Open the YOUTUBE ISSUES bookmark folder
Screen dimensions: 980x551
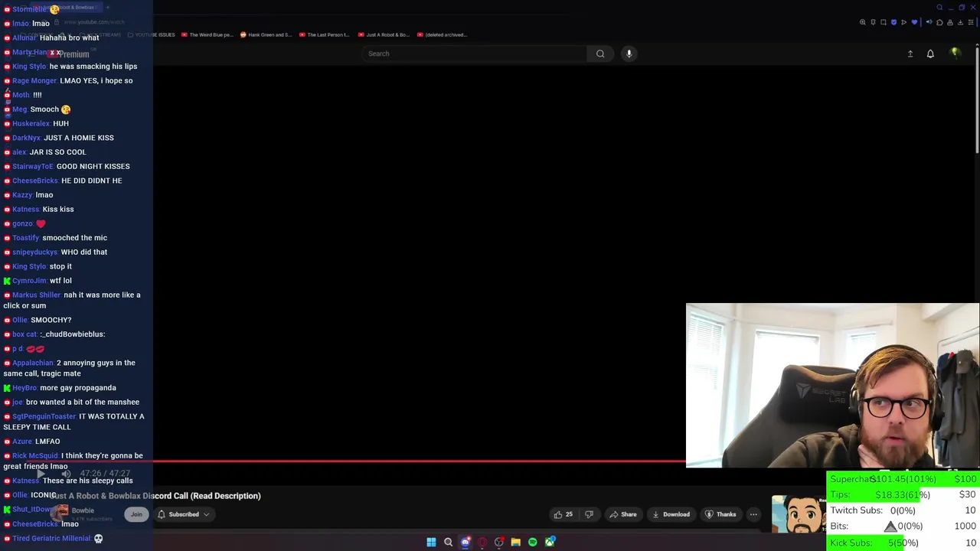(152, 34)
